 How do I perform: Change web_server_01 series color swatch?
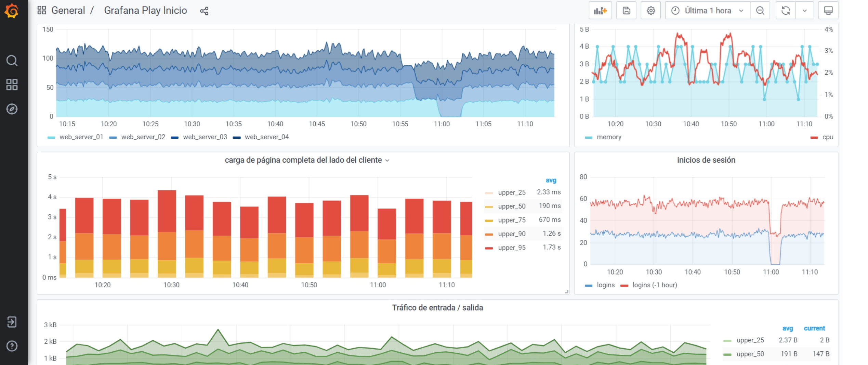tap(51, 137)
